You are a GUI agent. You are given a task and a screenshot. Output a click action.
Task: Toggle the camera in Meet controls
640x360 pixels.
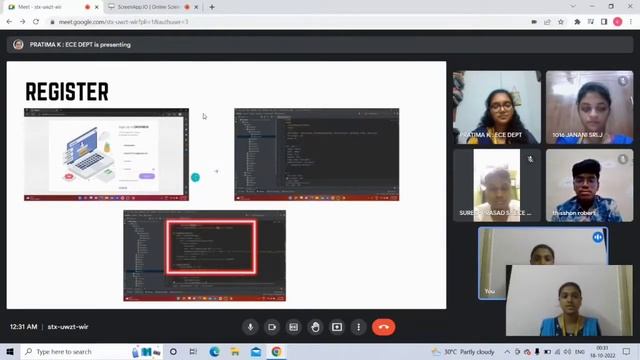272,327
